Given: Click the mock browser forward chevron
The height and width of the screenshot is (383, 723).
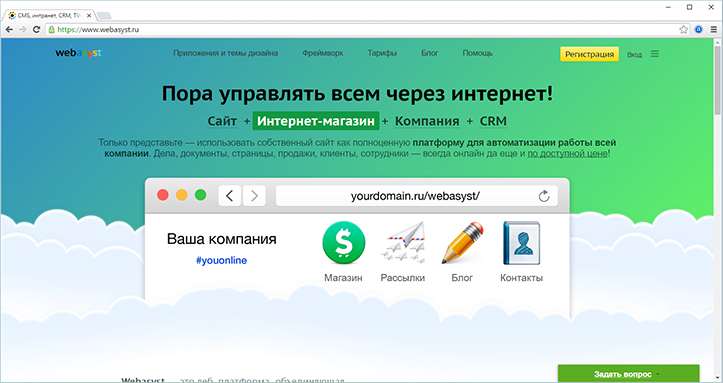Looking at the screenshot, I should coord(254,196).
